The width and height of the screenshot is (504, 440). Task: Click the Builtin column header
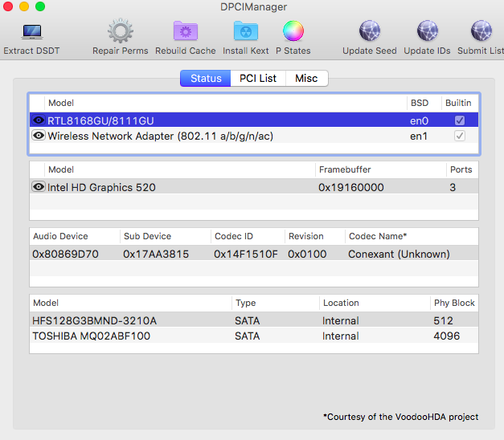(x=458, y=103)
